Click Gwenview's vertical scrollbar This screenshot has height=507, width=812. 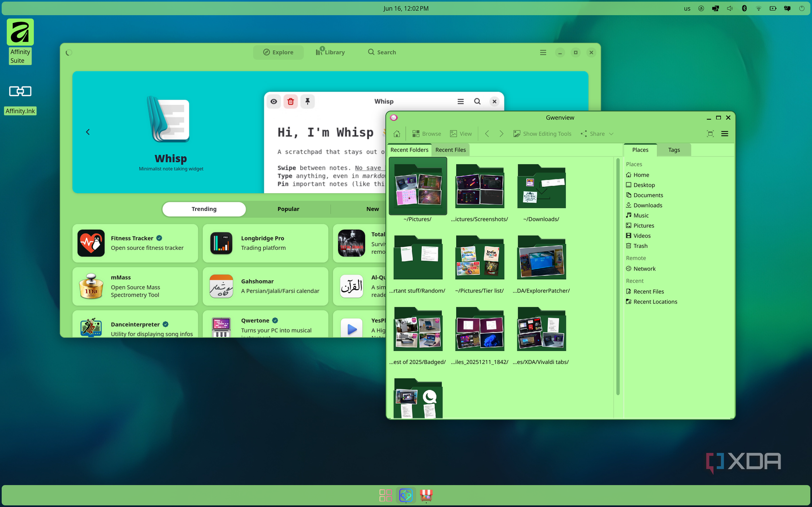coord(618,276)
